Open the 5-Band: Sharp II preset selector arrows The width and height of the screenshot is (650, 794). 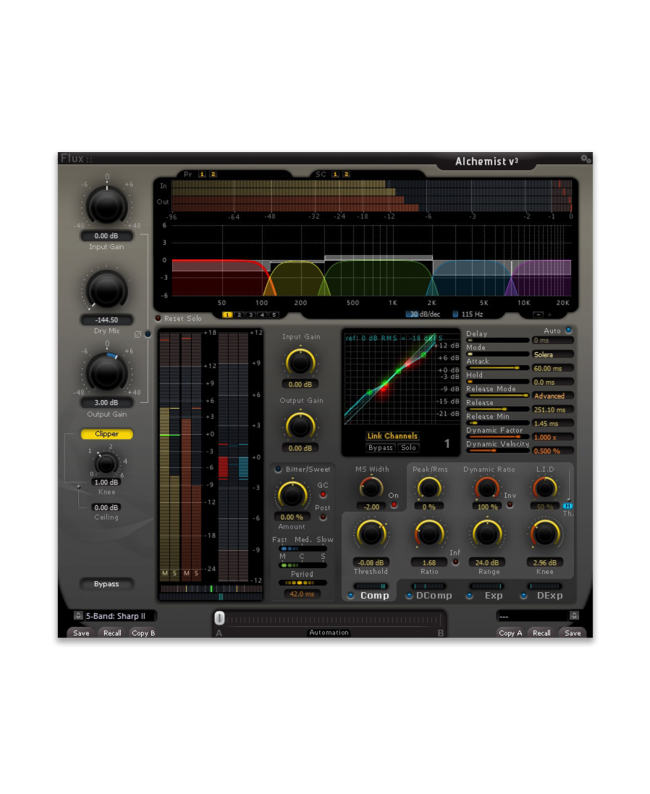[x=78, y=616]
